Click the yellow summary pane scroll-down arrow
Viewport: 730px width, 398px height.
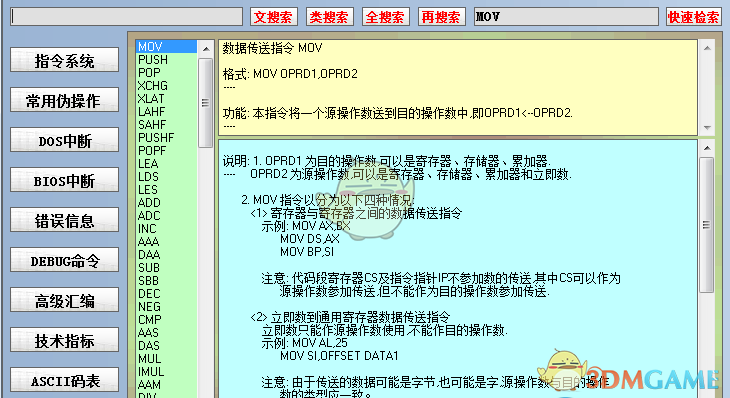coord(707,128)
